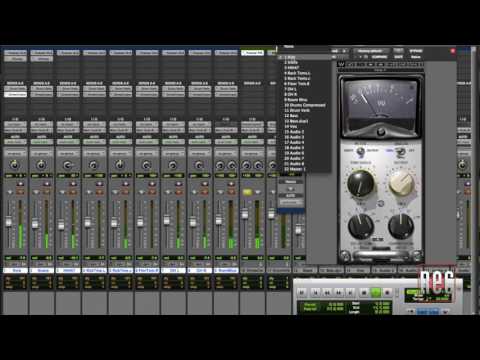
Task: Click the Rewind transport button
Action: coord(327,292)
